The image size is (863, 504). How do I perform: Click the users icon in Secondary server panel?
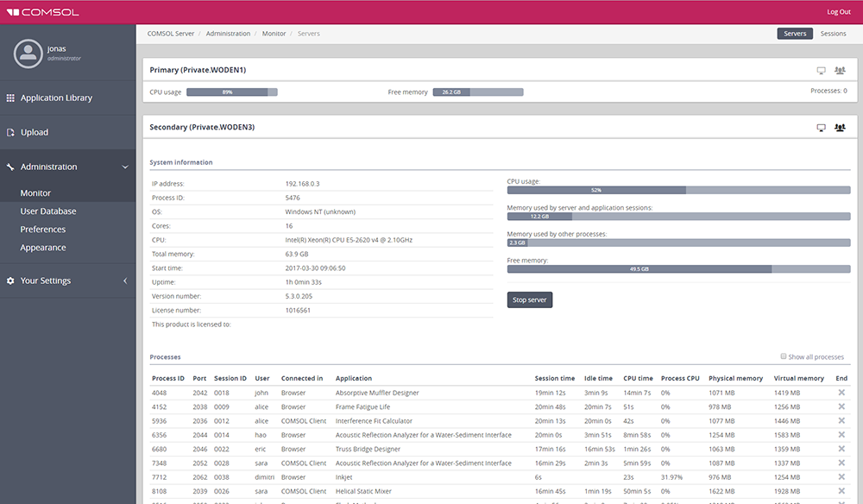[x=840, y=128]
